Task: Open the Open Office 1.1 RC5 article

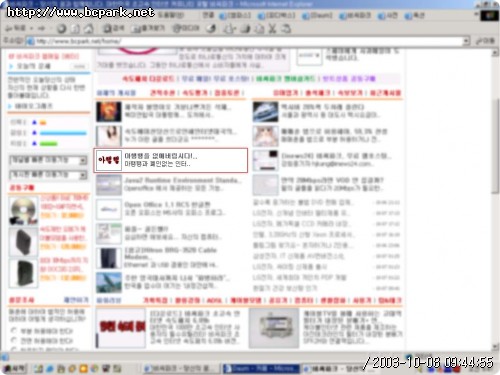Action: point(167,204)
